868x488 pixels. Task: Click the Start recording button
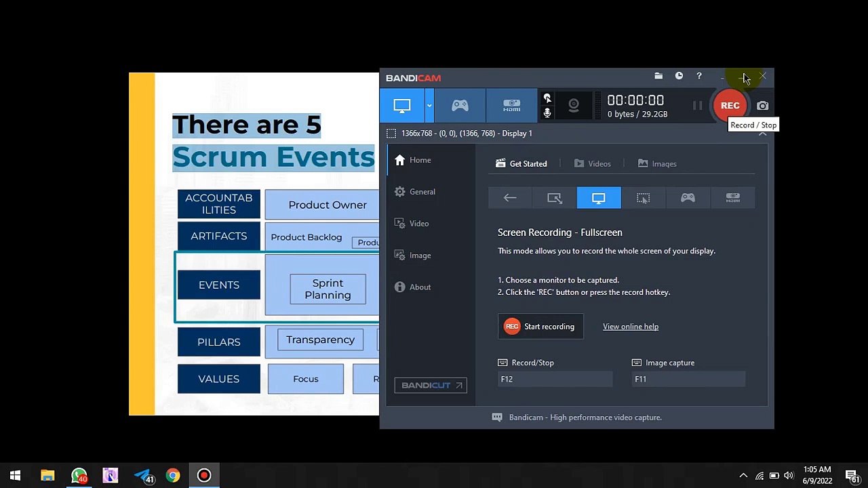(x=540, y=327)
